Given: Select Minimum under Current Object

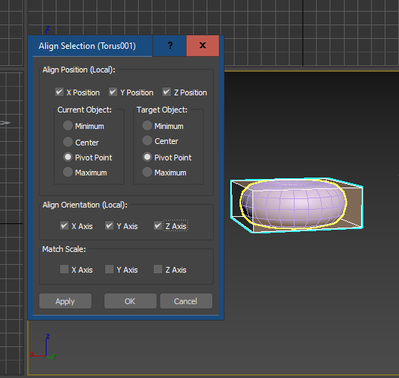Looking at the screenshot, I should point(68,126).
